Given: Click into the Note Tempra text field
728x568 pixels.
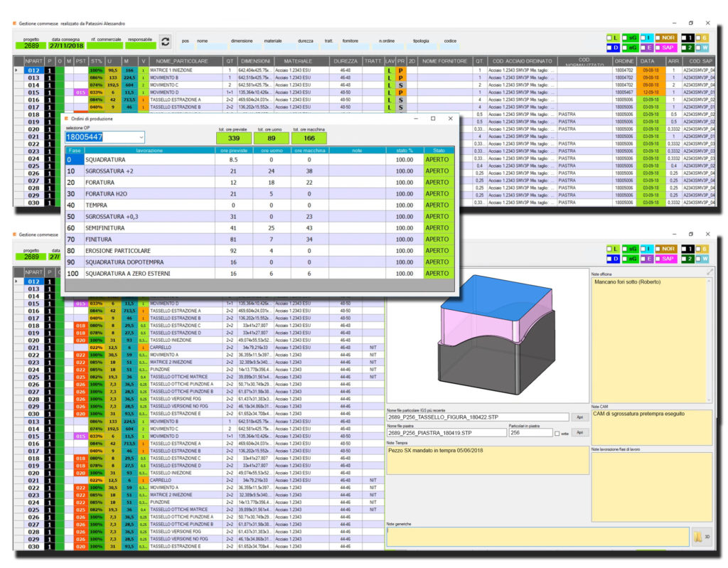Looking at the screenshot, I should pyautogui.click(x=487, y=459).
